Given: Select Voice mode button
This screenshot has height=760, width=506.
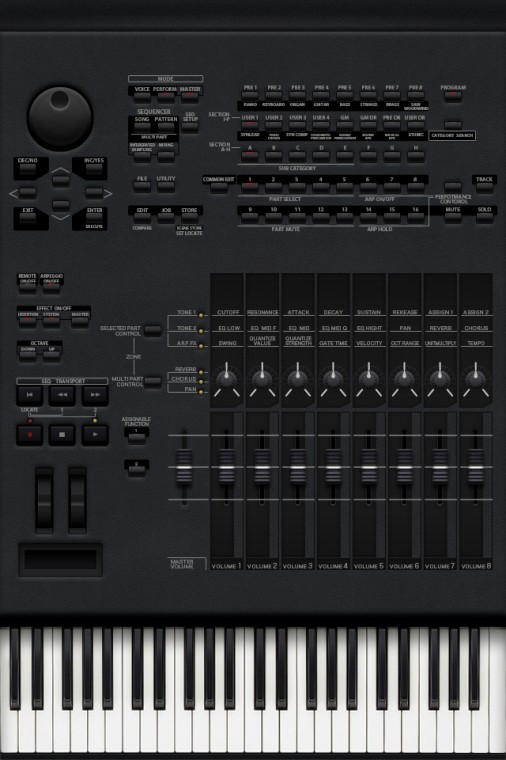Looking at the screenshot, I should pos(142,96).
